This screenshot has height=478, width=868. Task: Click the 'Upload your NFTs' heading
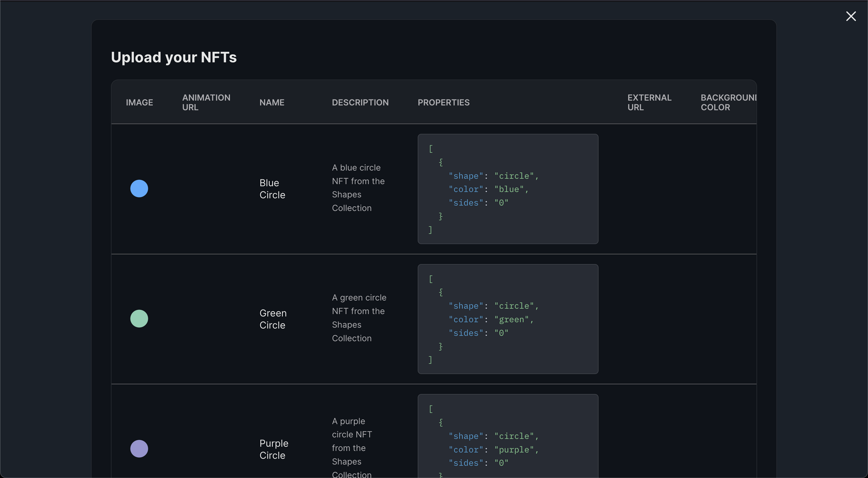[x=174, y=57]
